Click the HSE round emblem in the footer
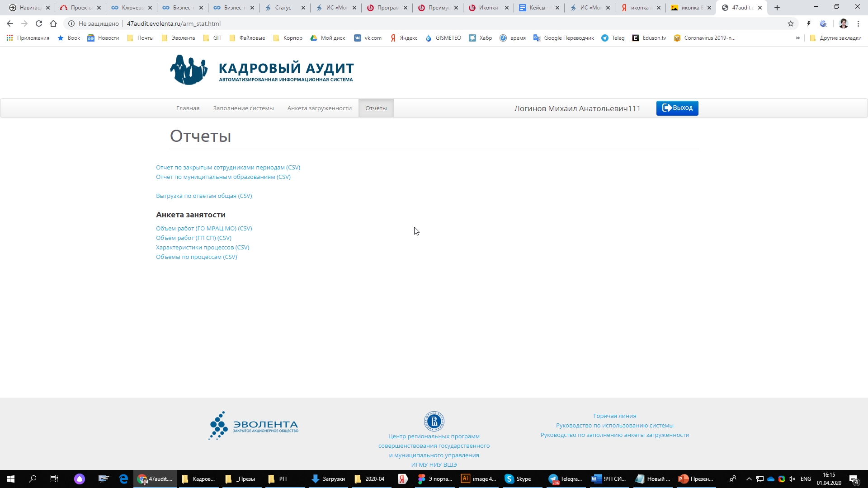Viewport: 868px width, 488px height. 434,422
